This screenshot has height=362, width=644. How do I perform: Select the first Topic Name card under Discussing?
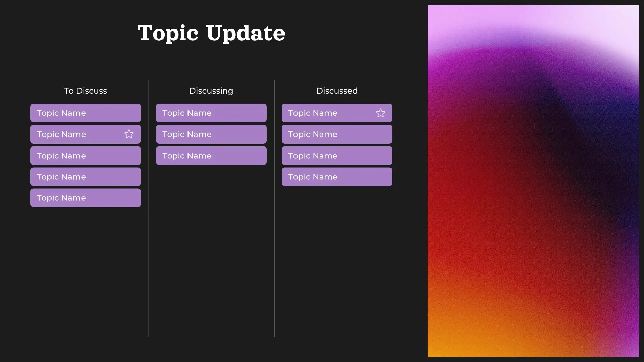point(211,113)
